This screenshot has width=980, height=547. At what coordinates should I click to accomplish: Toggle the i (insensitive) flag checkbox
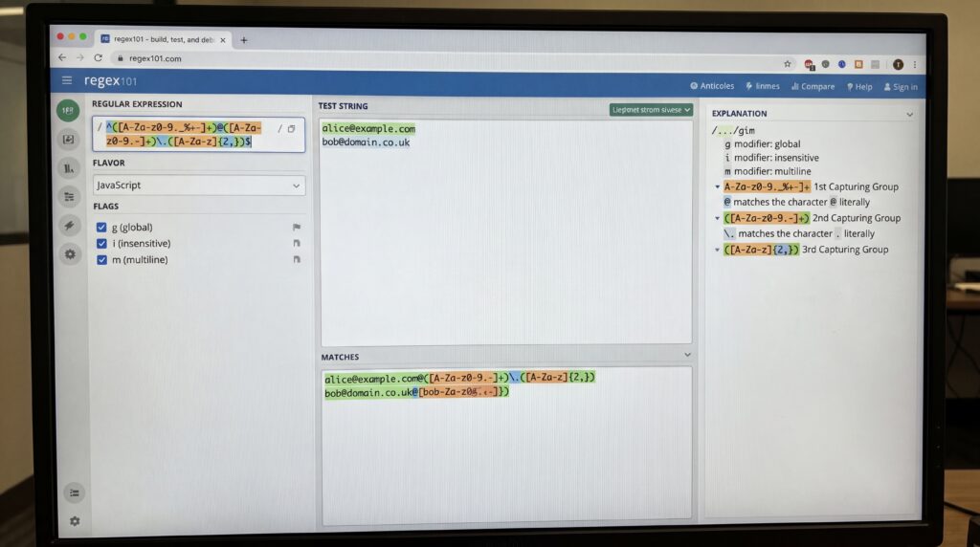101,244
